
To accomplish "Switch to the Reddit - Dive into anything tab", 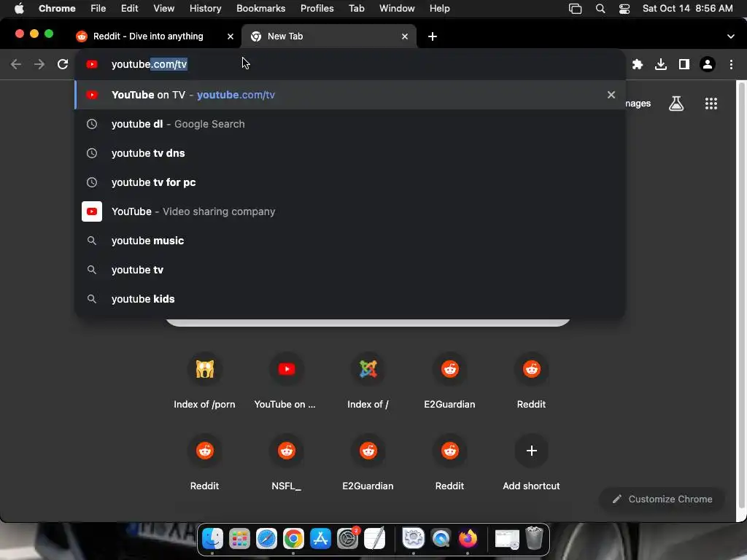I will [155, 36].
